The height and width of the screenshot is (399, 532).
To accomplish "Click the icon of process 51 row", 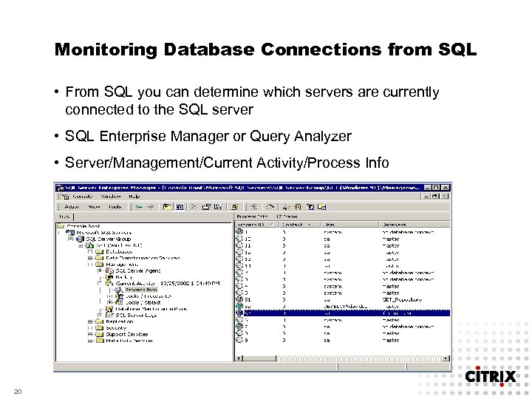I will (239, 299).
